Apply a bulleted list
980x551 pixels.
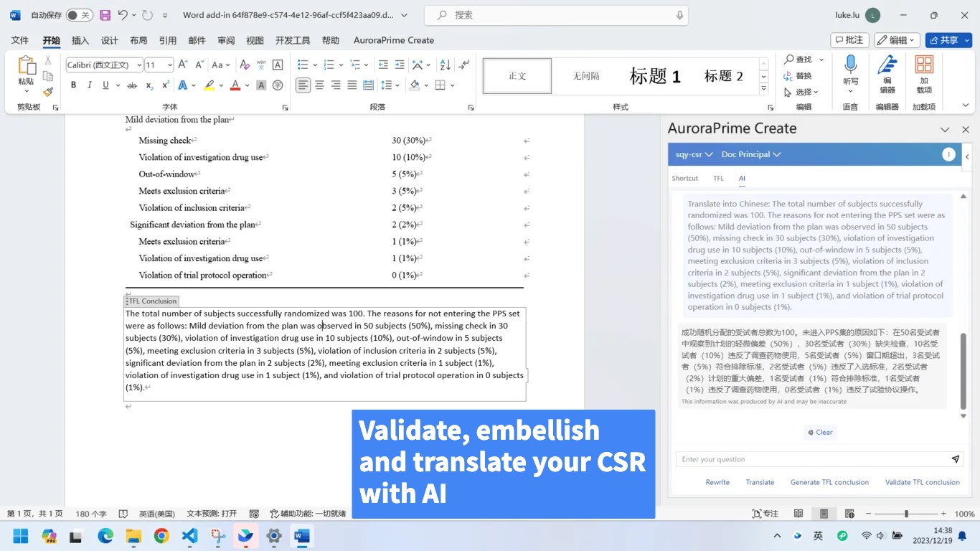[303, 65]
